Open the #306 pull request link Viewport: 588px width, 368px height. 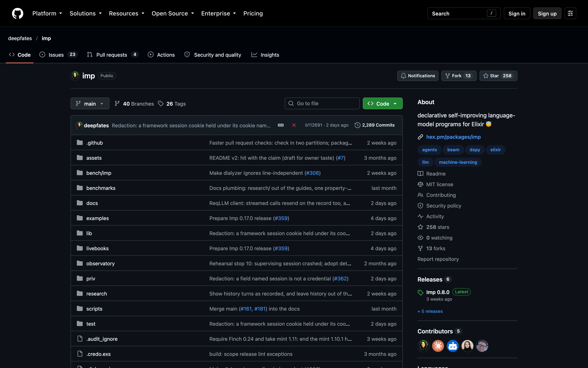(312, 173)
